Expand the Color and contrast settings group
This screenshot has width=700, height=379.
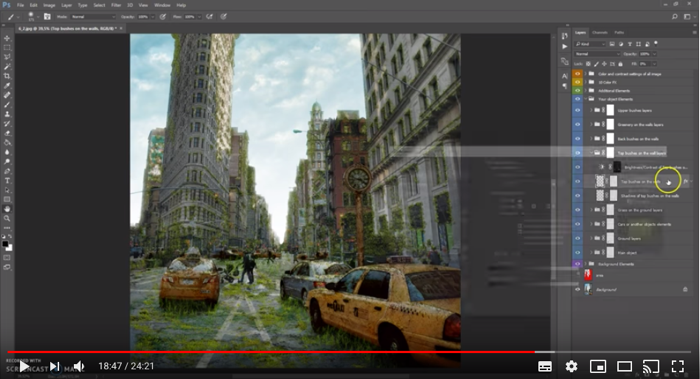[586, 74]
